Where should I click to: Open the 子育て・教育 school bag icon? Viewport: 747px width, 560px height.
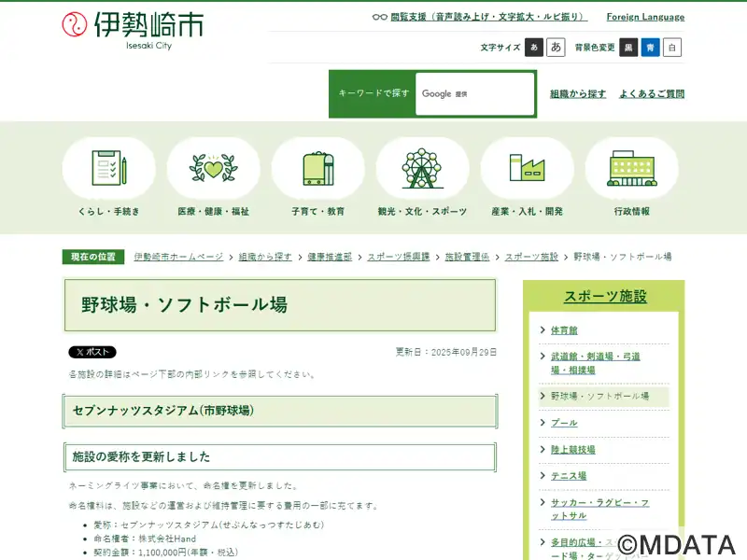click(x=318, y=169)
